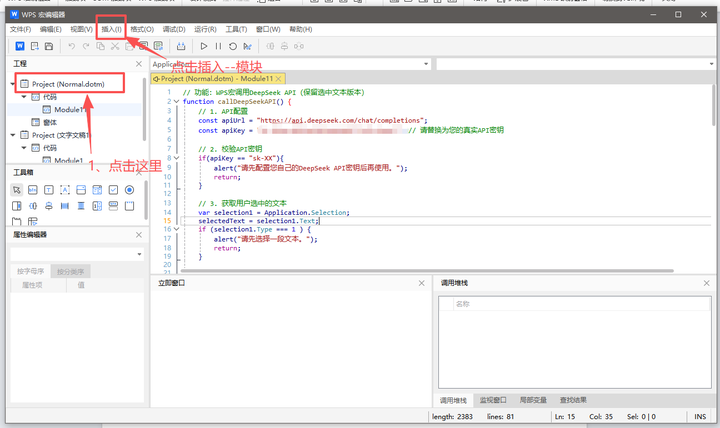Collapse the Project (文字文稿1) tree node
720x428 pixels.
[13, 135]
